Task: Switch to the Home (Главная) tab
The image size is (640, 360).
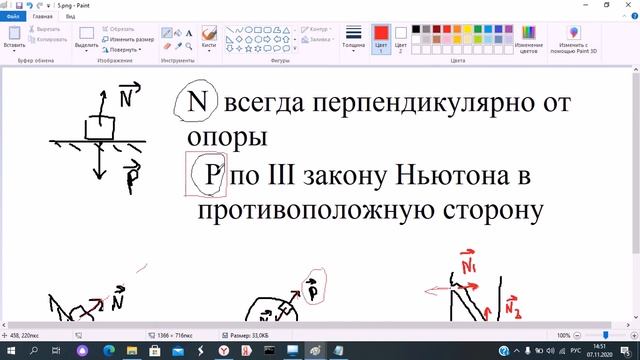Action: (x=42, y=16)
